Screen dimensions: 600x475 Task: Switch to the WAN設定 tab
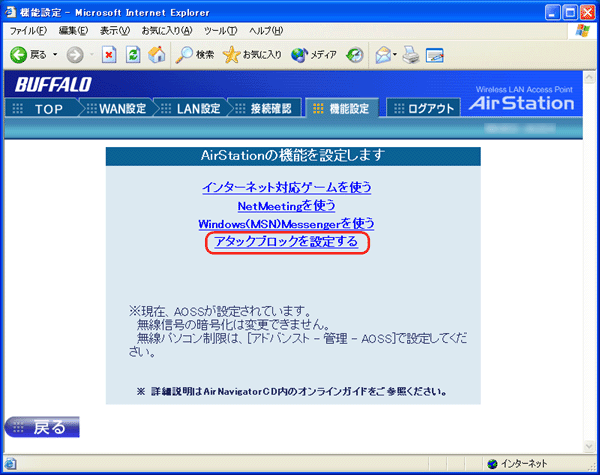pyautogui.click(x=116, y=109)
